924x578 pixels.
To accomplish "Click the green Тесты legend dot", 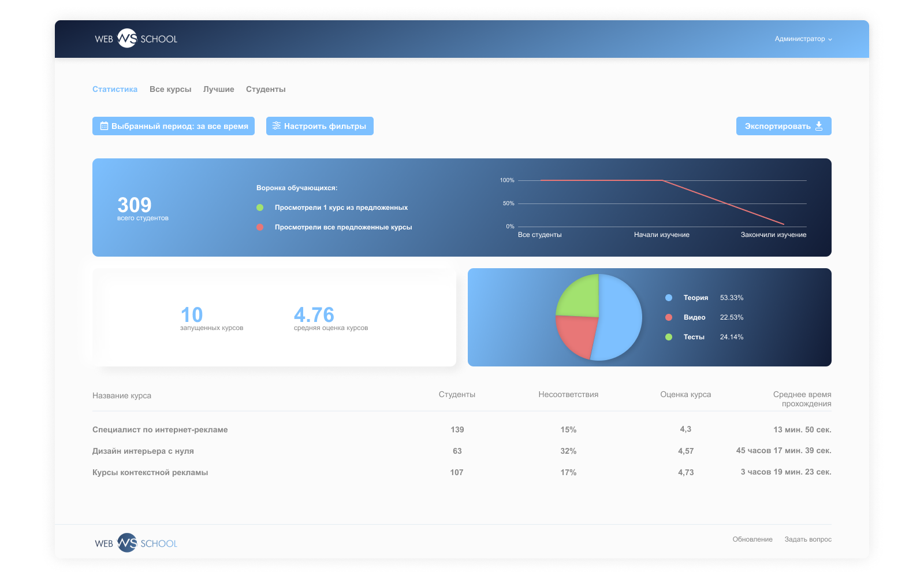I will (x=669, y=337).
